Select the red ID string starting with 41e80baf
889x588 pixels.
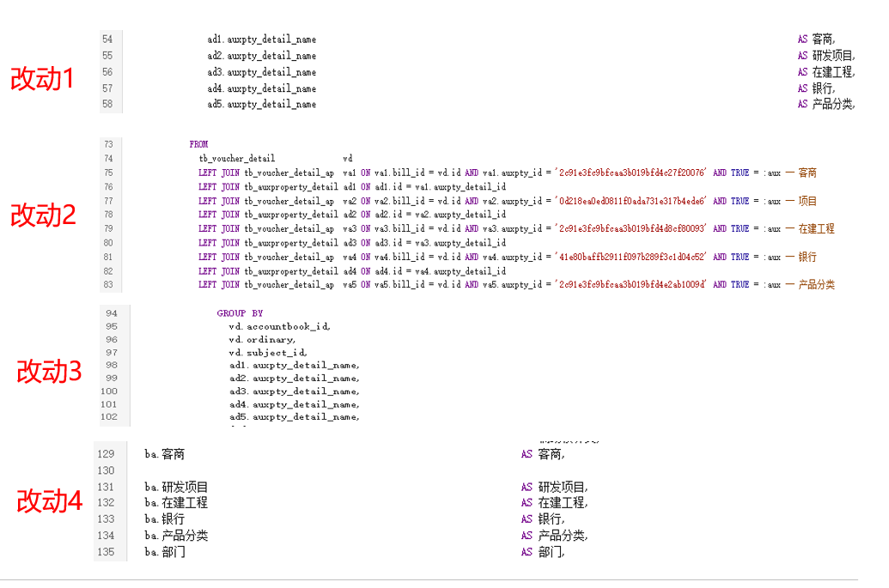(631, 258)
